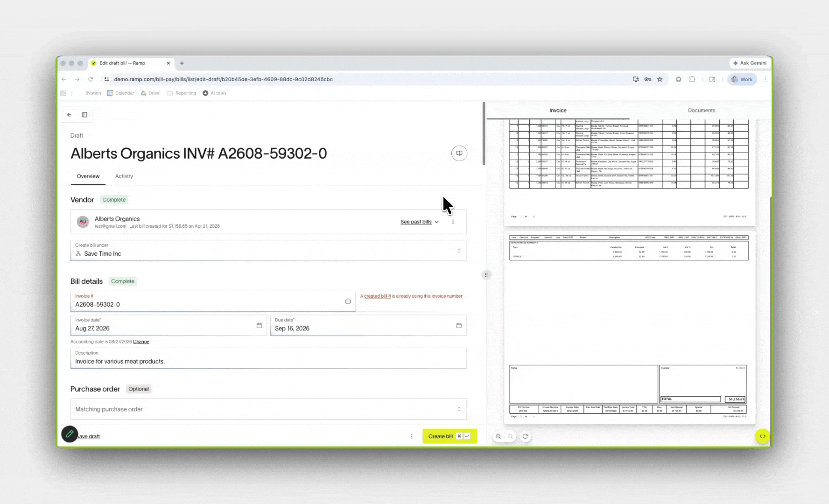Reload the current page
Image resolution: width=829 pixels, height=504 pixels.
pos(91,79)
